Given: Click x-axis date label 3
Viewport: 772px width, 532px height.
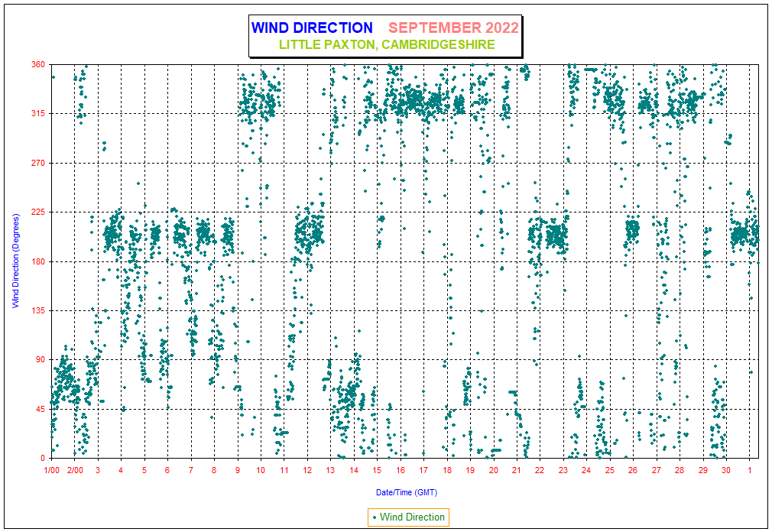Looking at the screenshot, I should 98,471.
